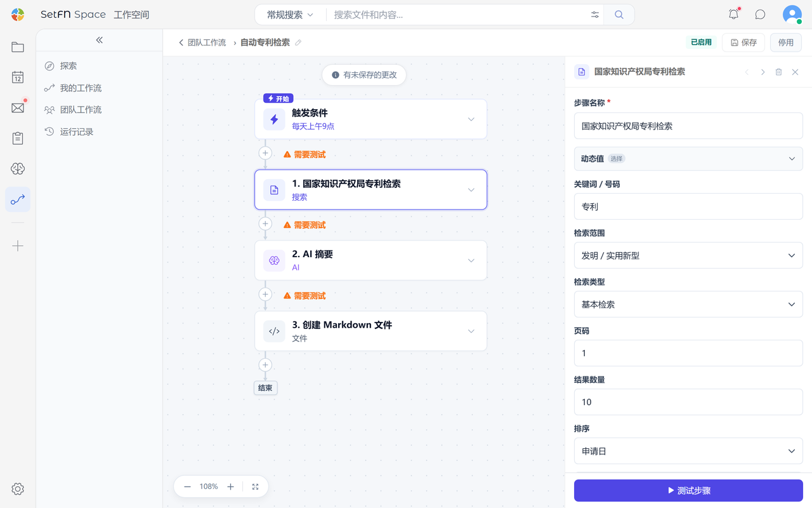The height and width of the screenshot is (508, 812).
Task: Click the 保存 button
Action: (743, 43)
